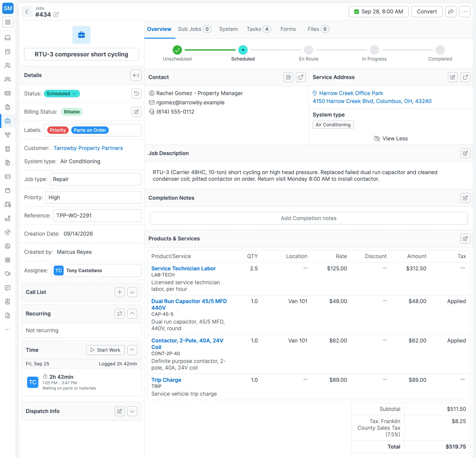Viewport: 476px width, 458px height.
Task: Open Harrow Creek Office Park address link
Action: 351,93
